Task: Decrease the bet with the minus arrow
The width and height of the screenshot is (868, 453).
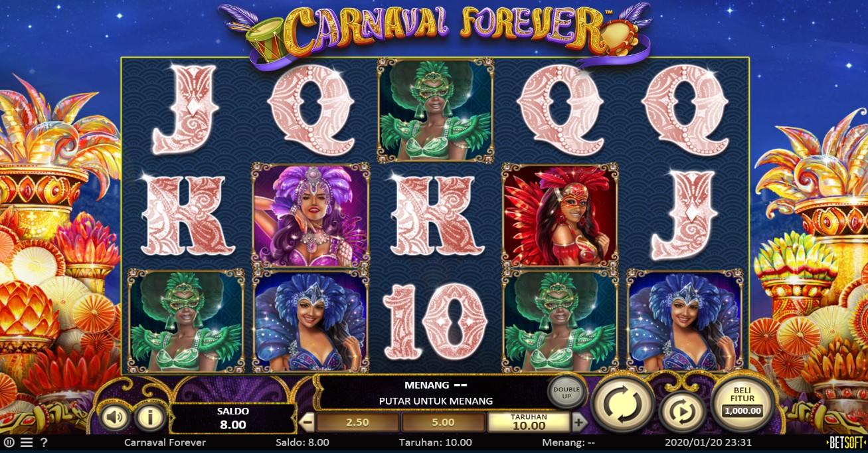Action: 307,422
